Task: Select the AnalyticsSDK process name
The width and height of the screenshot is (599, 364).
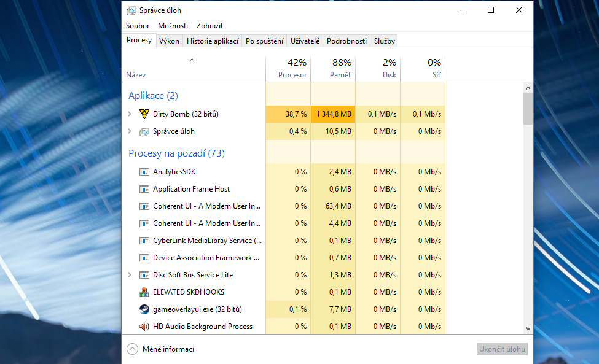Action: pyautogui.click(x=174, y=172)
